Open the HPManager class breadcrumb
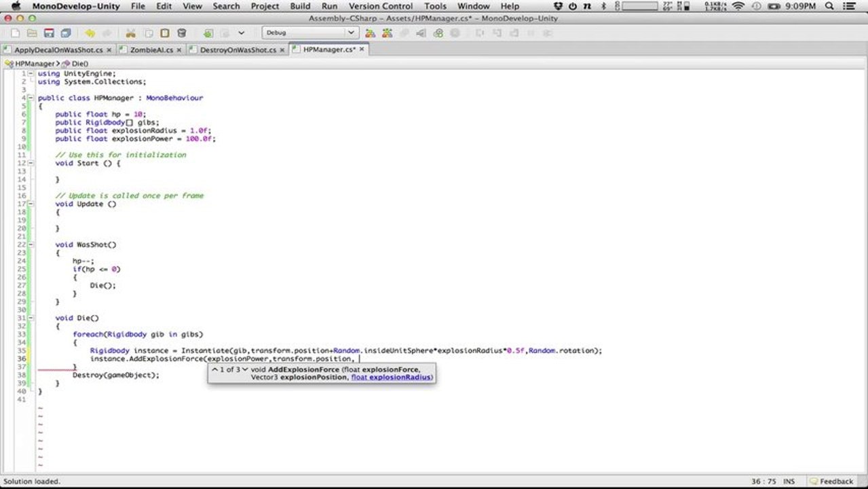Viewport: 868px width, 489px height. click(31, 63)
